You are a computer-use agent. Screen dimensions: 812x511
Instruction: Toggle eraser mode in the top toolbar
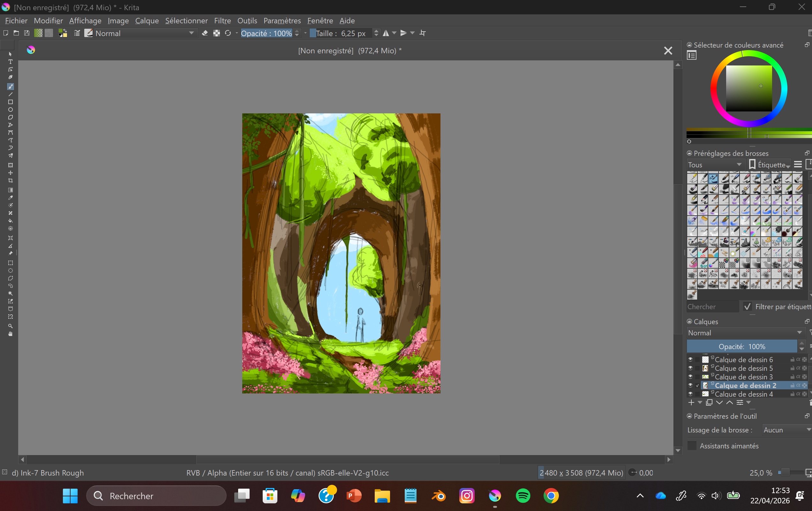coord(205,33)
